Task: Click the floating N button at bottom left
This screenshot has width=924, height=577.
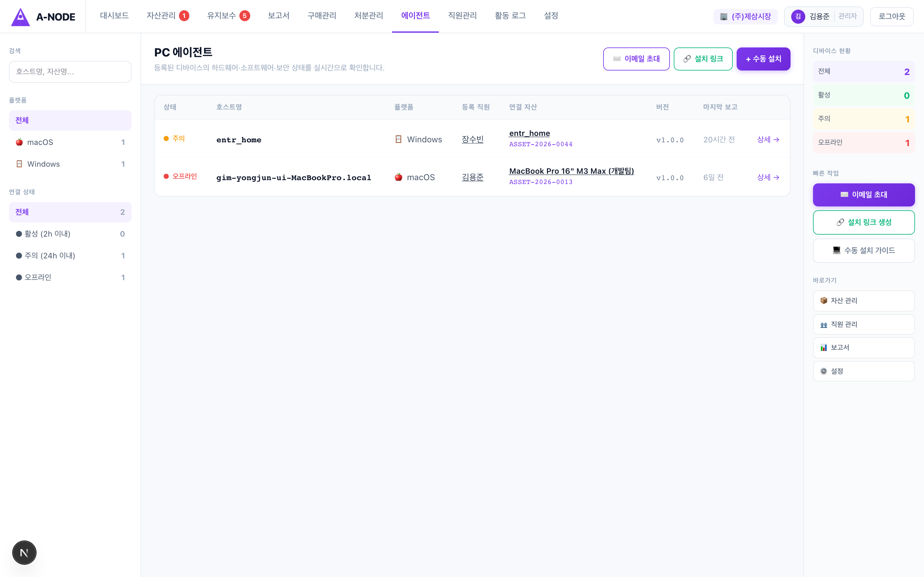Action: pos(24,552)
